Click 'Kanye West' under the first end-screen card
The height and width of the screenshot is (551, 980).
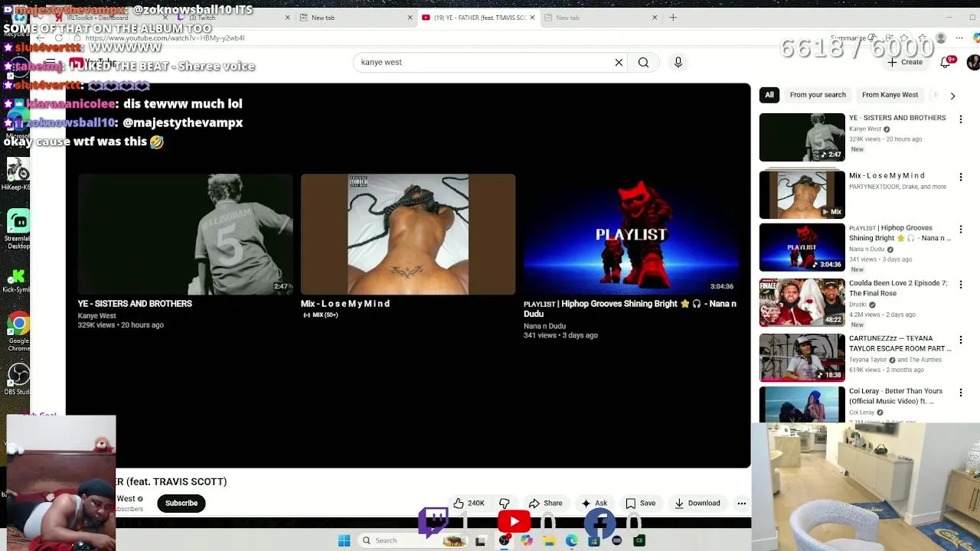[x=96, y=316]
